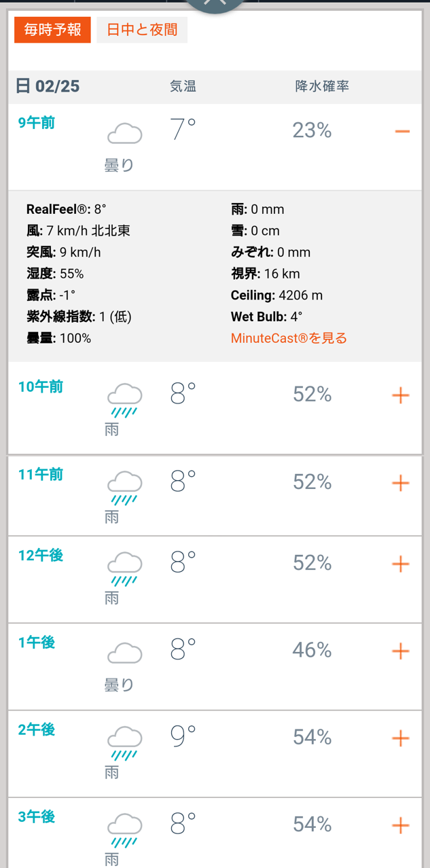Click the cloudy icon for 1午後
Image resolution: width=430 pixels, height=868 pixels.
124,653
